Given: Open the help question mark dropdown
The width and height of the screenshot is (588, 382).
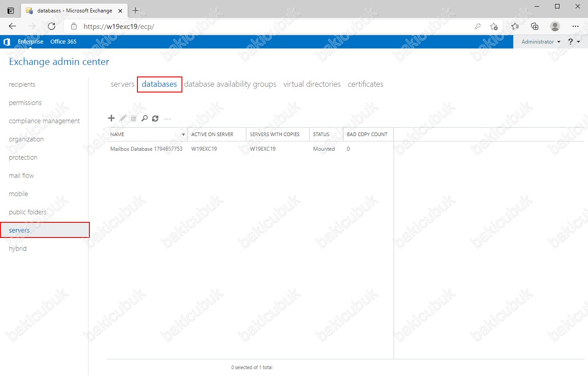Looking at the screenshot, I should pyautogui.click(x=574, y=42).
